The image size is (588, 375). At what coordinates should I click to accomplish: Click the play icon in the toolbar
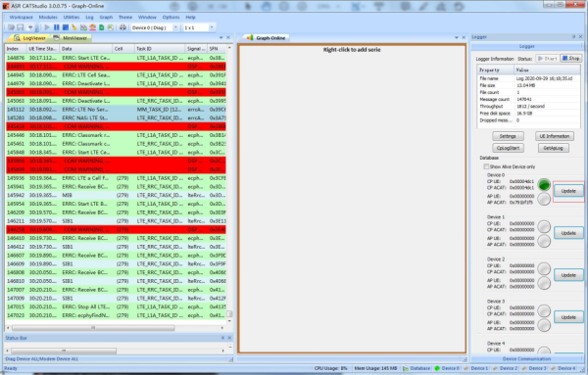pyautogui.click(x=47, y=27)
